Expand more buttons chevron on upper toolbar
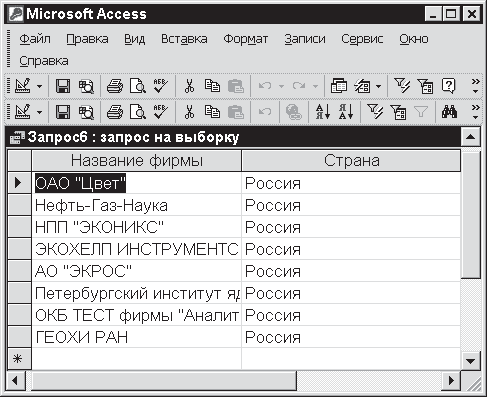 coord(475,86)
